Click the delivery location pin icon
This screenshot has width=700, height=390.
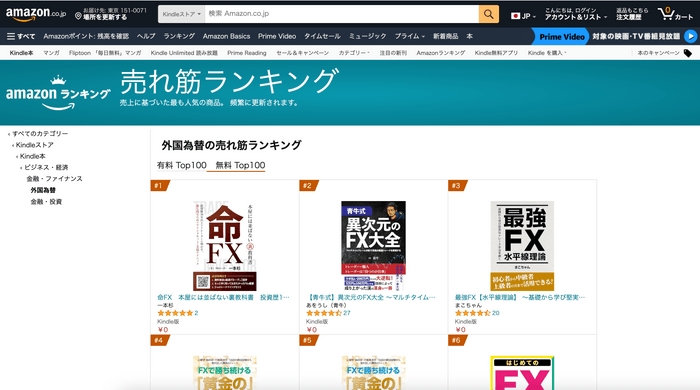78,16
